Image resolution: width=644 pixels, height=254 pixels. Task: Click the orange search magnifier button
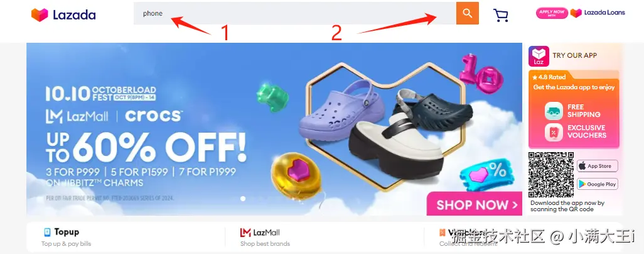click(x=468, y=13)
